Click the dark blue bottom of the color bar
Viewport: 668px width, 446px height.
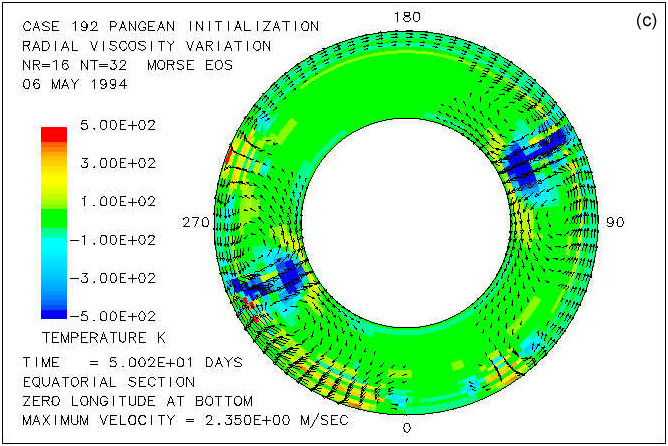click(54, 309)
